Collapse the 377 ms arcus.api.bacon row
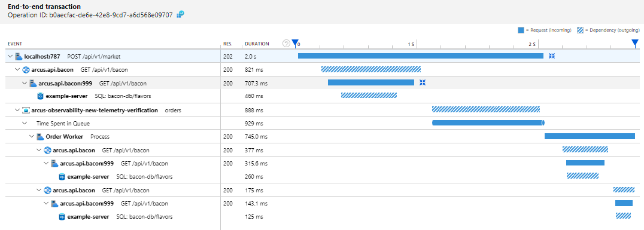Viewport: 644px width, 230px height. [x=39, y=150]
